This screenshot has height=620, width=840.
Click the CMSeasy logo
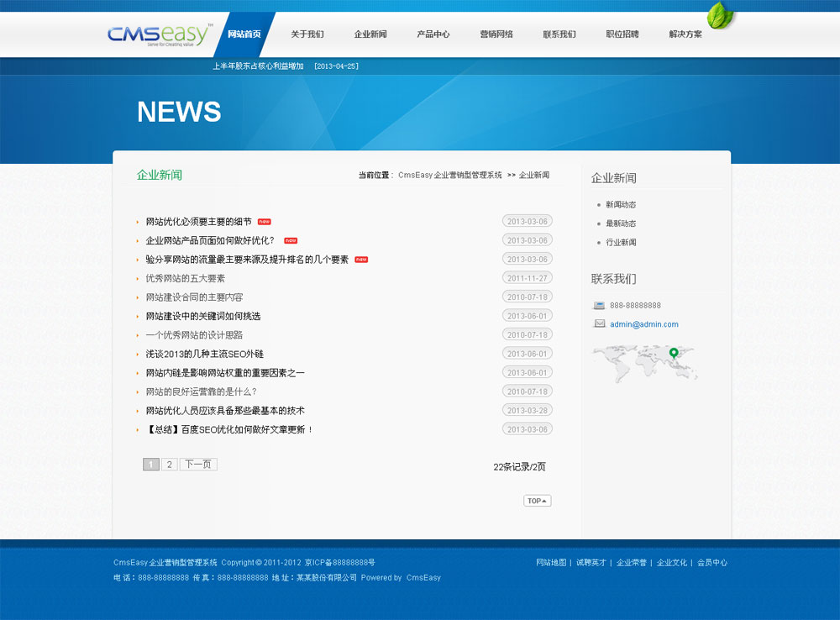point(158,34)
